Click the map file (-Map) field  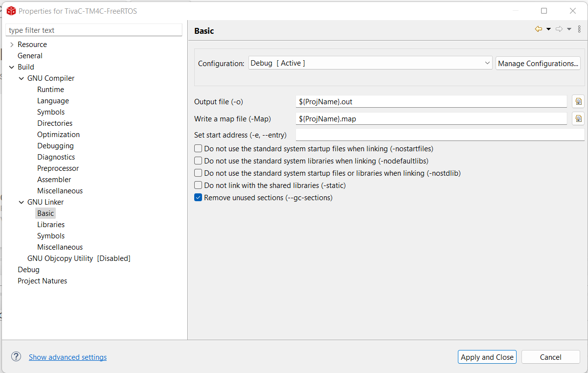(x=431, y=118)
